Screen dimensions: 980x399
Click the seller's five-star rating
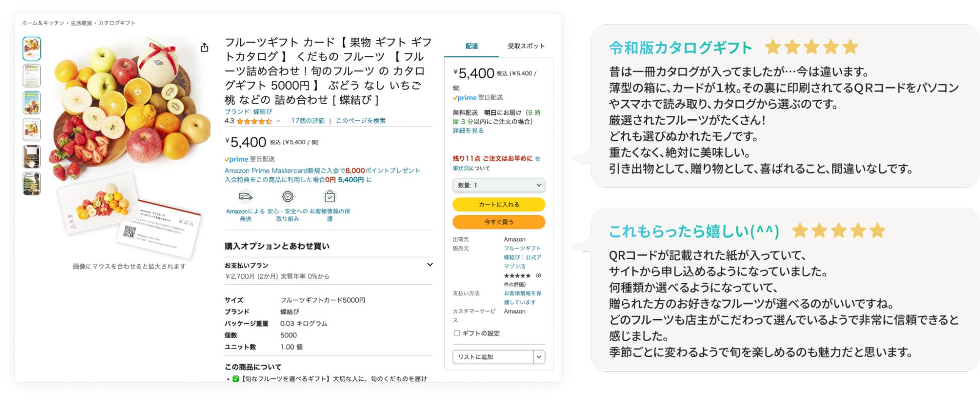tap(517, 276)
